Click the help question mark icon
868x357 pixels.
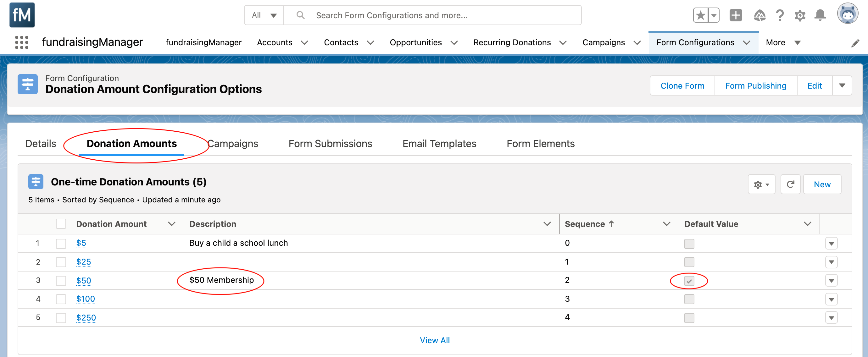coord(779,15)
